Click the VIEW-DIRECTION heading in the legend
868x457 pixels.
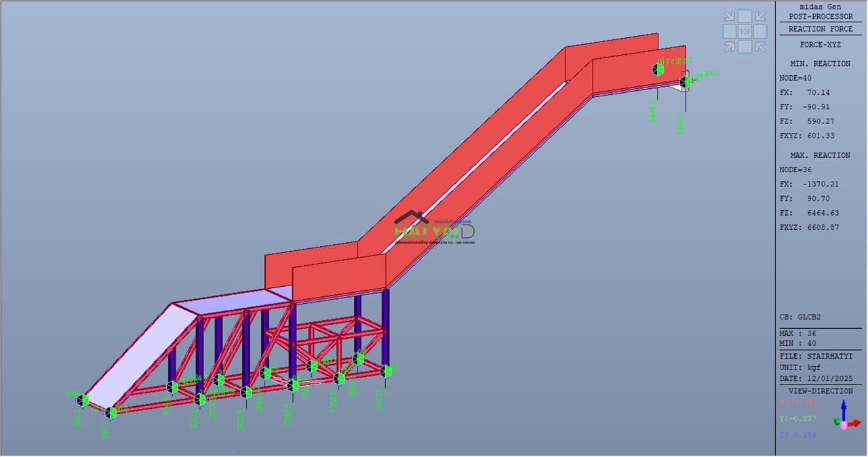pos(821,391)
